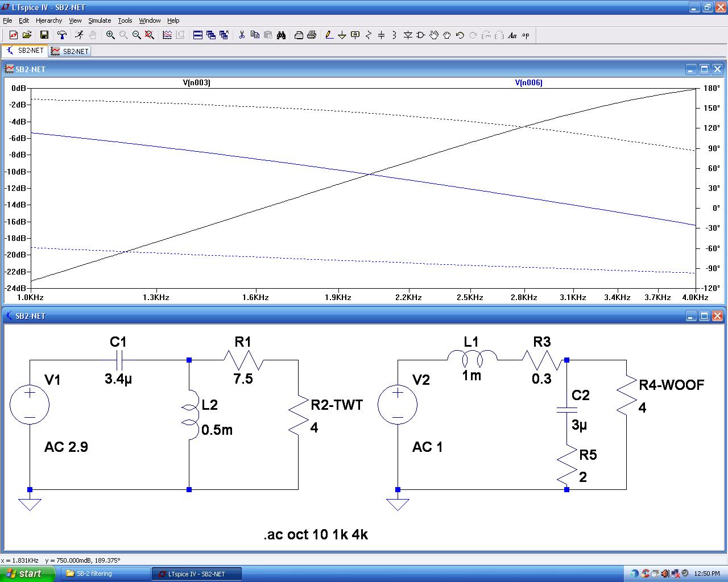The height and width of the screenshot is (582, 728).
Task: Select the Move open-hand tool
Action: (434, 35)
